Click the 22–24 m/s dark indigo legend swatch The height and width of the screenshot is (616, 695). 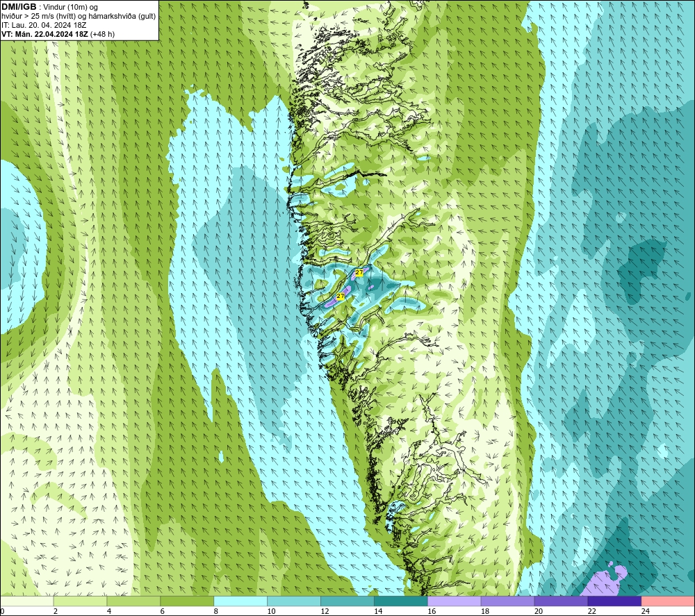(614, 601)
